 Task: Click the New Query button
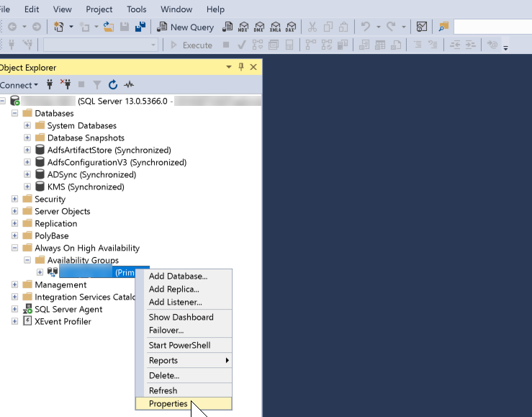185,27
